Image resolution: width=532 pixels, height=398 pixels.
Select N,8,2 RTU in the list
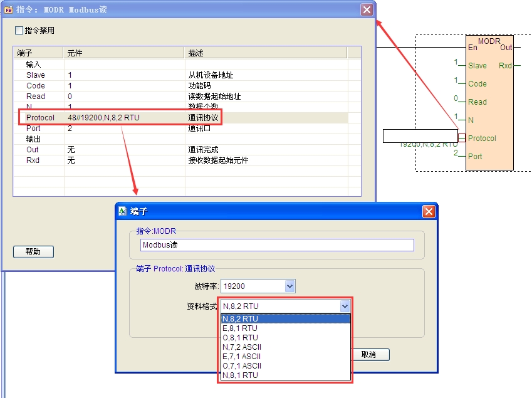click(285, 318)
